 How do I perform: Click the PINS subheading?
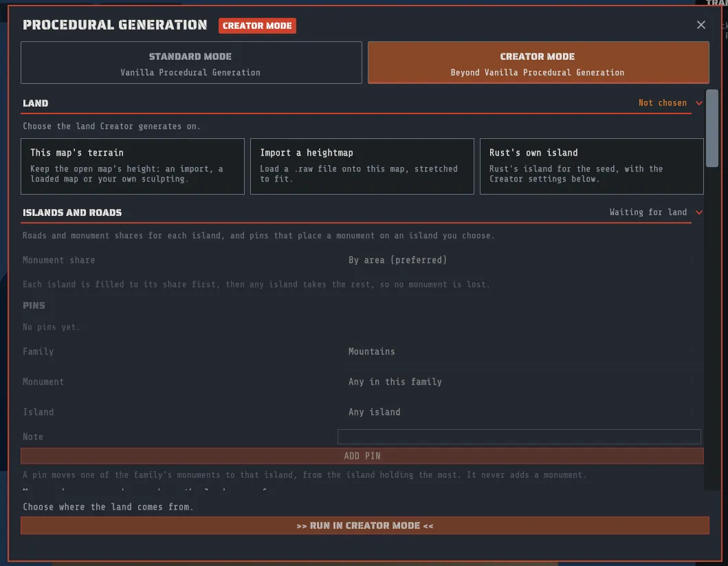34,305
